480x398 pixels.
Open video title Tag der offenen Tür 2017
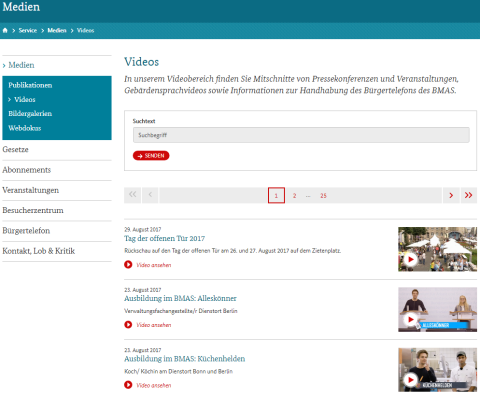tap(165, 238)
